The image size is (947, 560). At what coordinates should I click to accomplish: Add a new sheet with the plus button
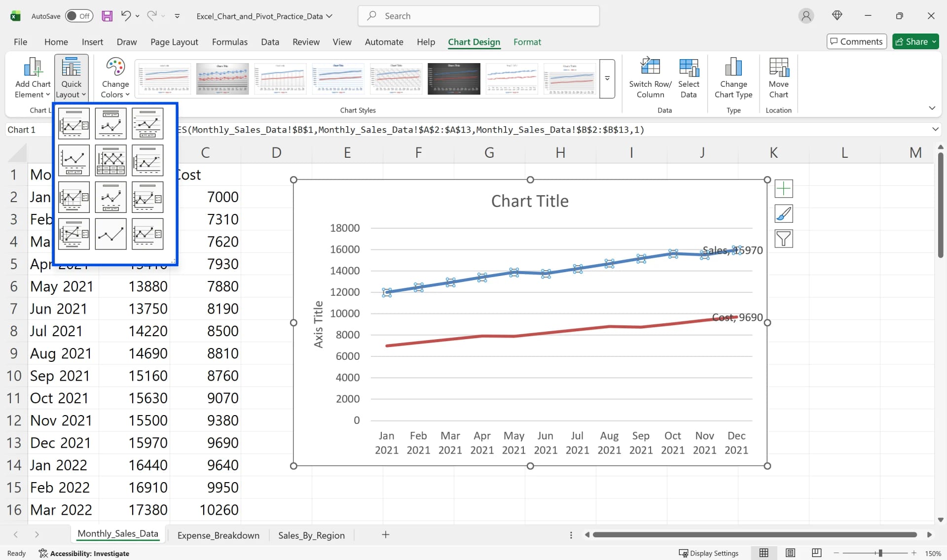pos(385,534)
